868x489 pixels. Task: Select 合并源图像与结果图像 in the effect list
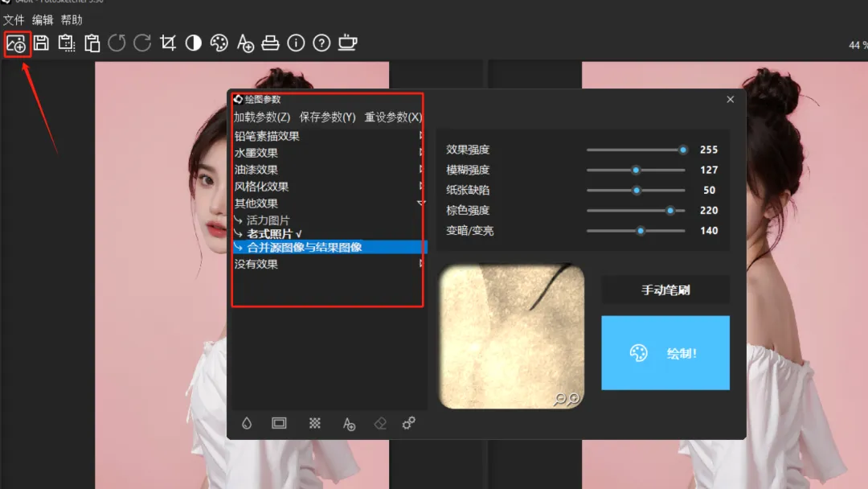click(330, 247)
